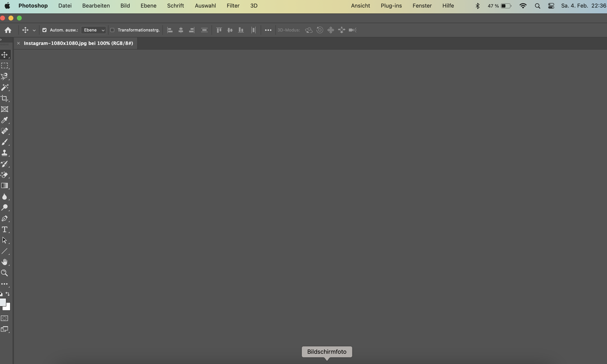Select the Rectangular Marquee tool
Viewport: 607px width, 364px height.
[5, 65]
